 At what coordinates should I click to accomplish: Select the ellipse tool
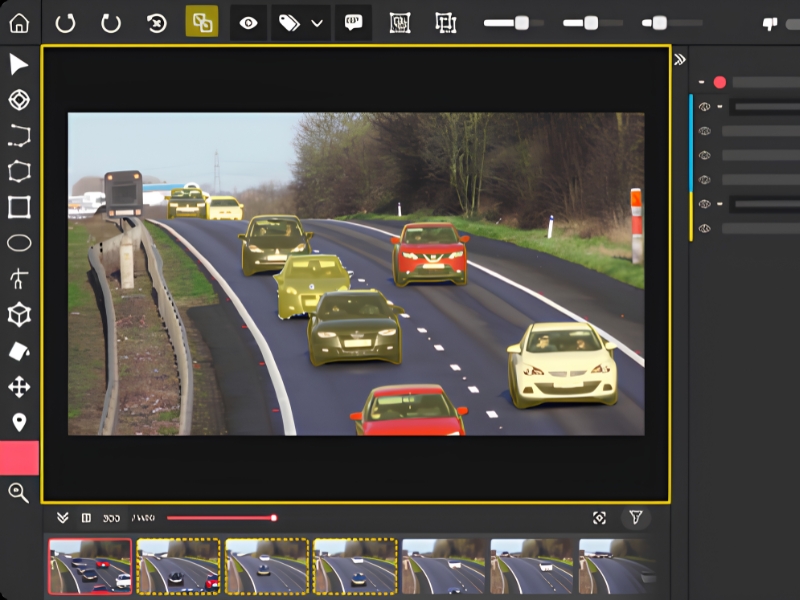pos(19,243)
